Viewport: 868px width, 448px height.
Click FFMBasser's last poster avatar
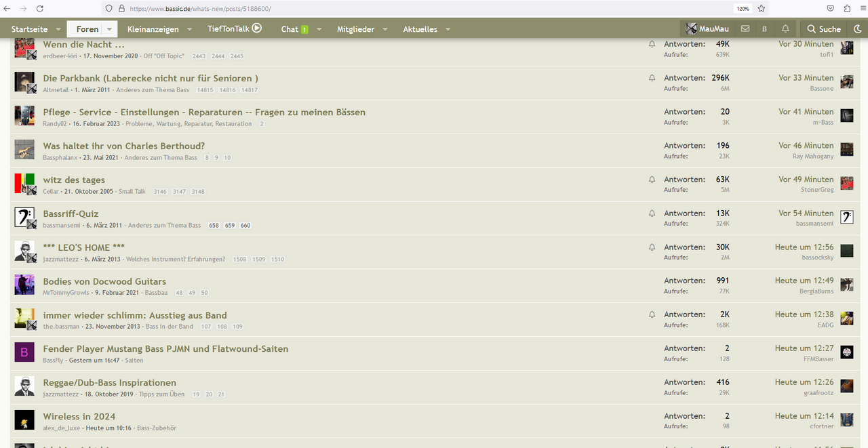click(x=847, y=352)
